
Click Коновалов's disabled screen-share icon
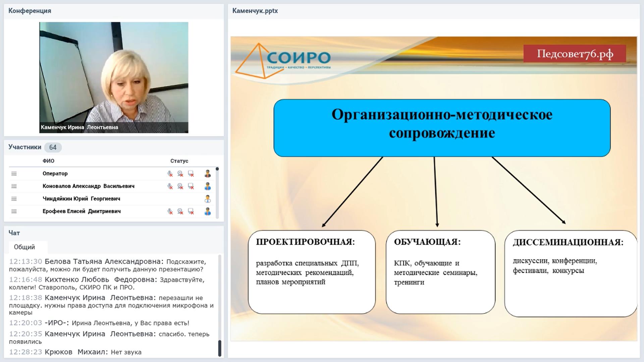(x=191, y=186)
